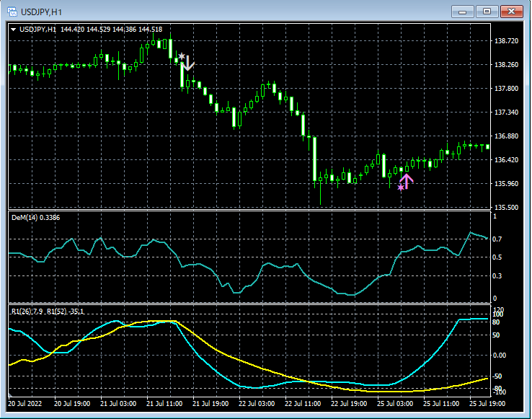Minimize the USDJPY,H1 chart window
Image resolution: width=532 pixels, height=419 pixels.
tap(462, 11)
